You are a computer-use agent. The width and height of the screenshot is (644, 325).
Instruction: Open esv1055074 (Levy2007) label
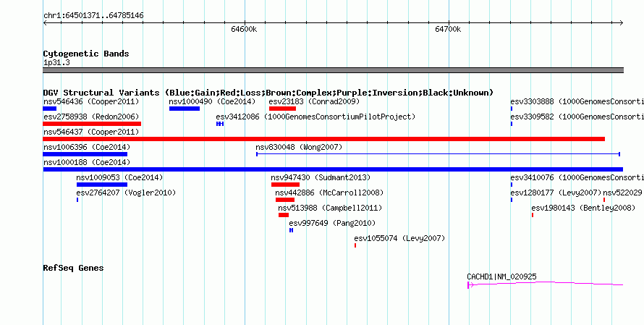coord(399,238)
